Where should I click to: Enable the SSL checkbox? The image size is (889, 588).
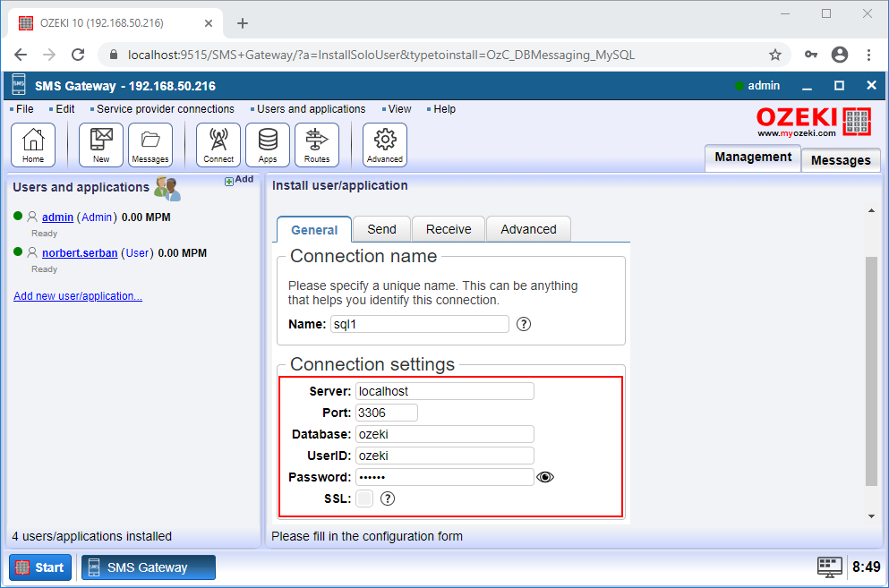pyautogui.click(x=365, y=499)
